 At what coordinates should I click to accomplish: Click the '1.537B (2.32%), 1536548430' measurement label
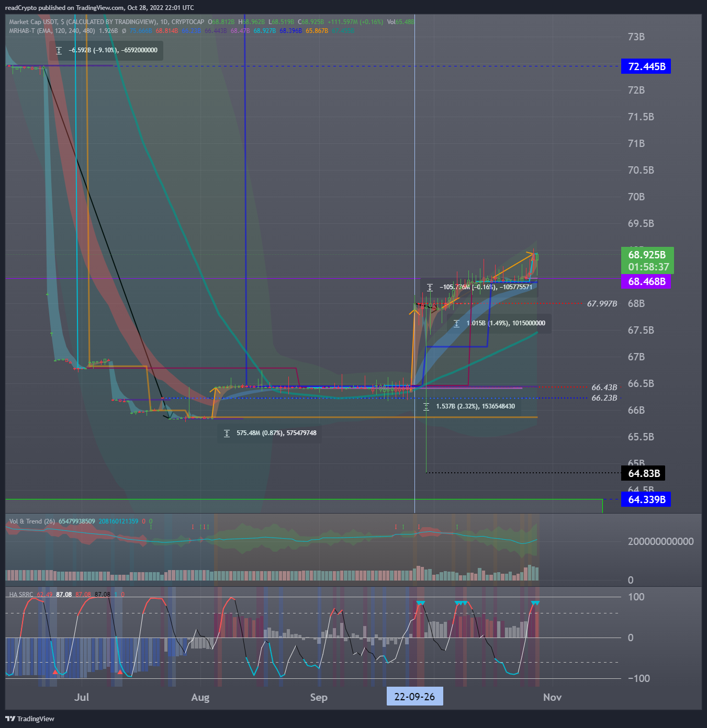tap(475, 406)
